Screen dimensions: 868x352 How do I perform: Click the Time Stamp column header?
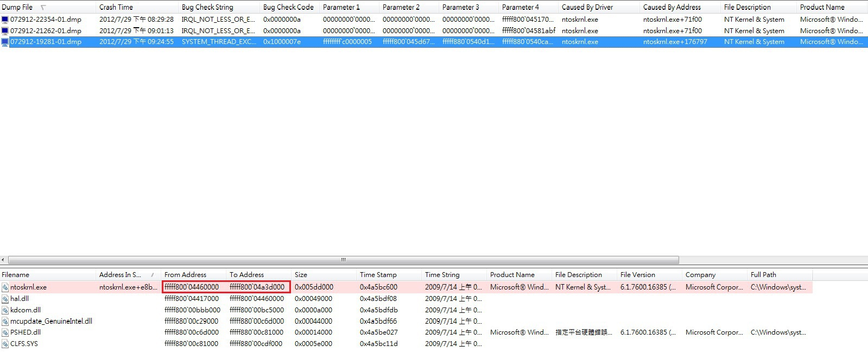pos(389,275)
